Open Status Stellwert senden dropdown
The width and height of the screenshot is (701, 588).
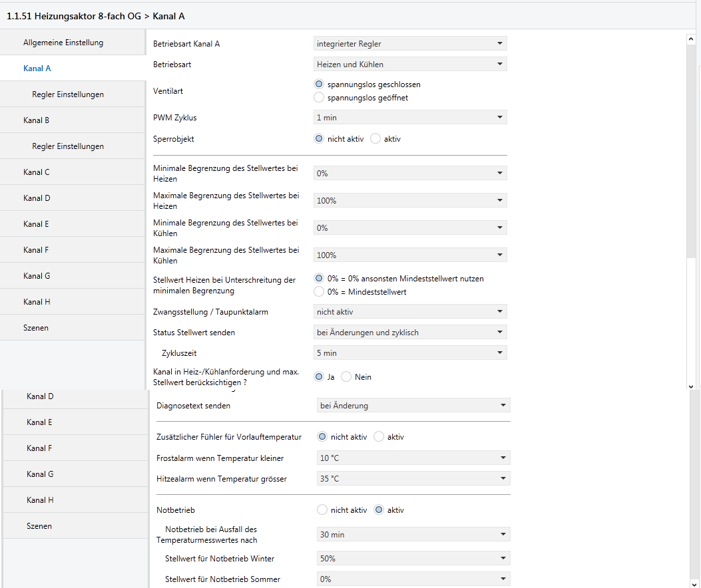410,332
